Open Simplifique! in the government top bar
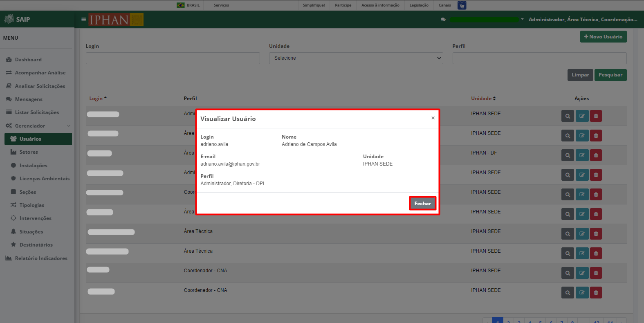The height and width of the screenshot is (323, 644). (x=314, y=5)
